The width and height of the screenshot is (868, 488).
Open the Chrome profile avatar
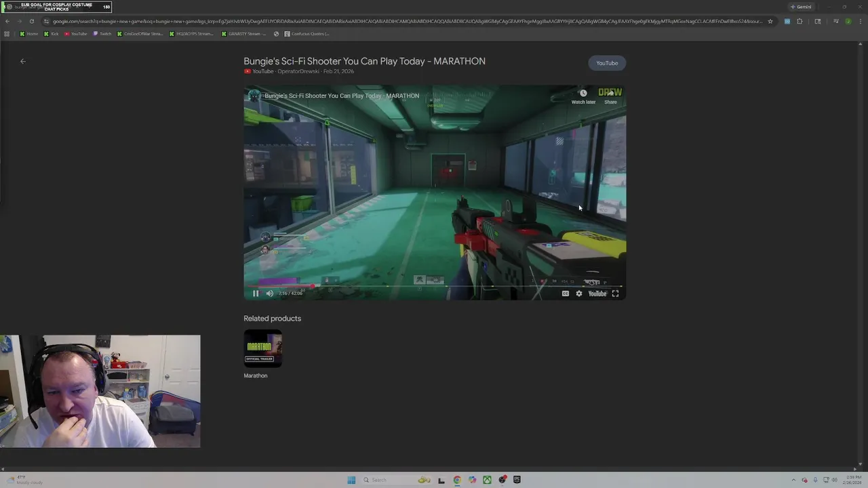[848, 21]
